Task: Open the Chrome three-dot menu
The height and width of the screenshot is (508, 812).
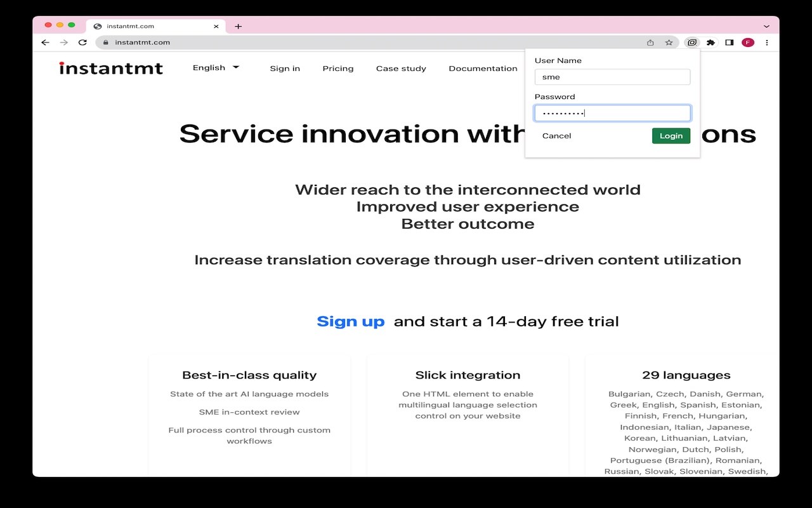Action: (x=767, y=43)
